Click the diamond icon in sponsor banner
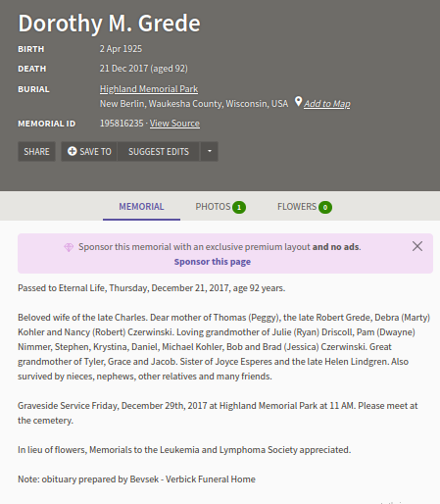The height and width of the screenshot is (504, 440). [69, 247]
